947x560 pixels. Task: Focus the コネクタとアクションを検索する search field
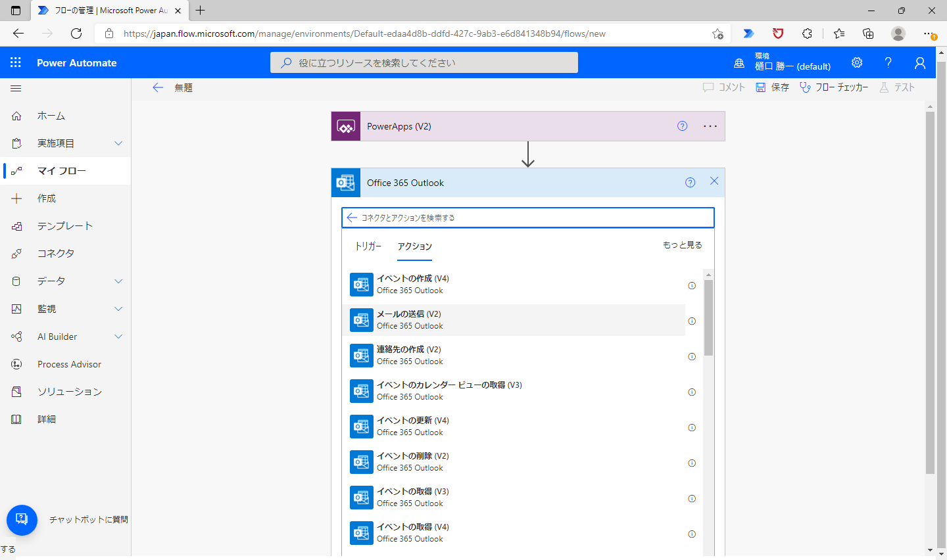coord(528,218)
